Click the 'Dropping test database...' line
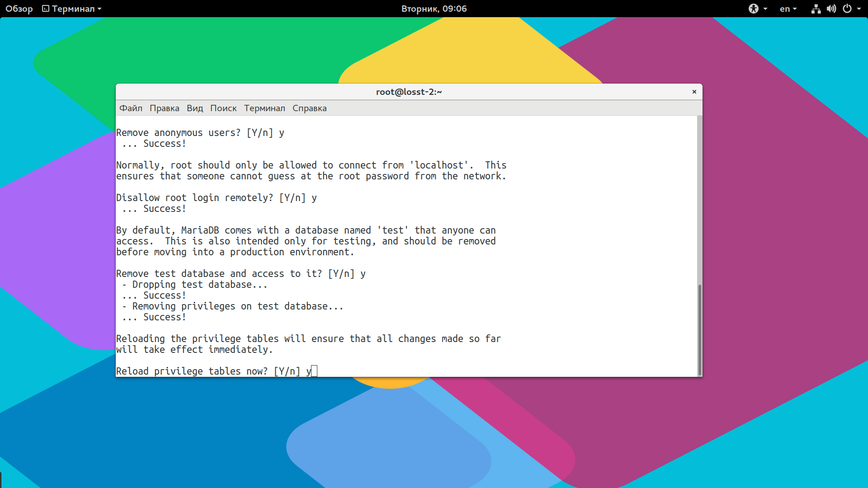Image resolution: width=868 pixels, height=488 pixels. point(195,284)
